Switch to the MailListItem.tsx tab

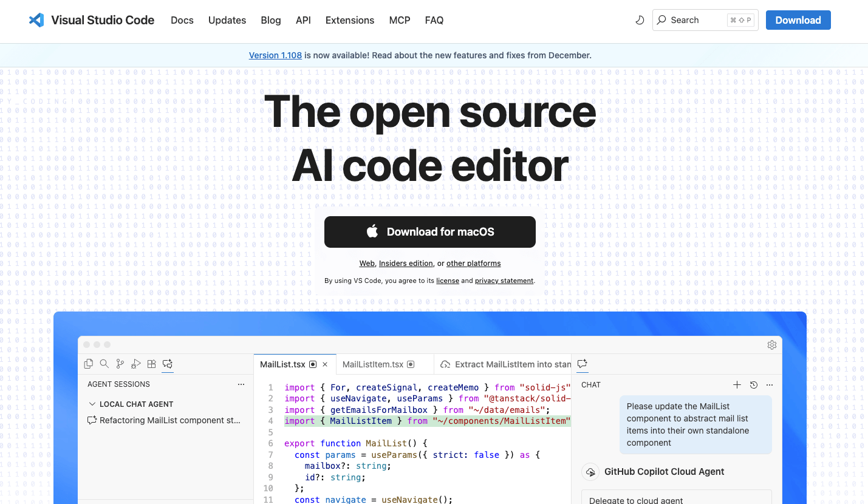coord(372,364)
